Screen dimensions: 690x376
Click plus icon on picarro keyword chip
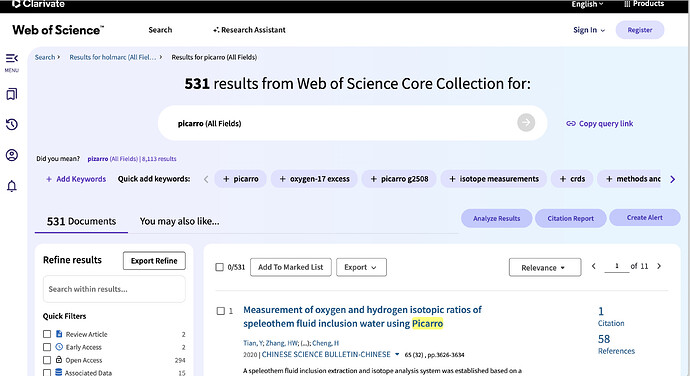[x=226, y=179]
